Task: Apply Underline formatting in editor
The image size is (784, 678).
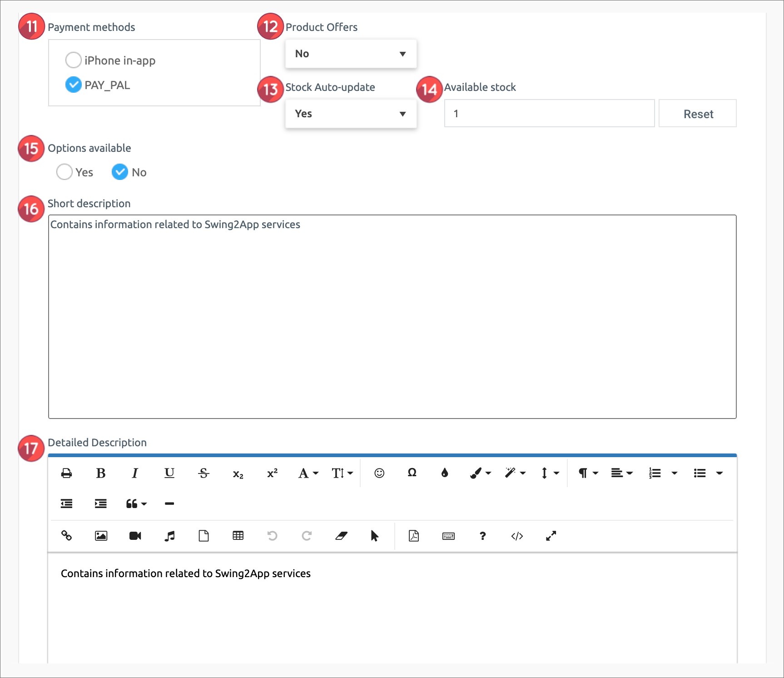Action: (169, 474)
